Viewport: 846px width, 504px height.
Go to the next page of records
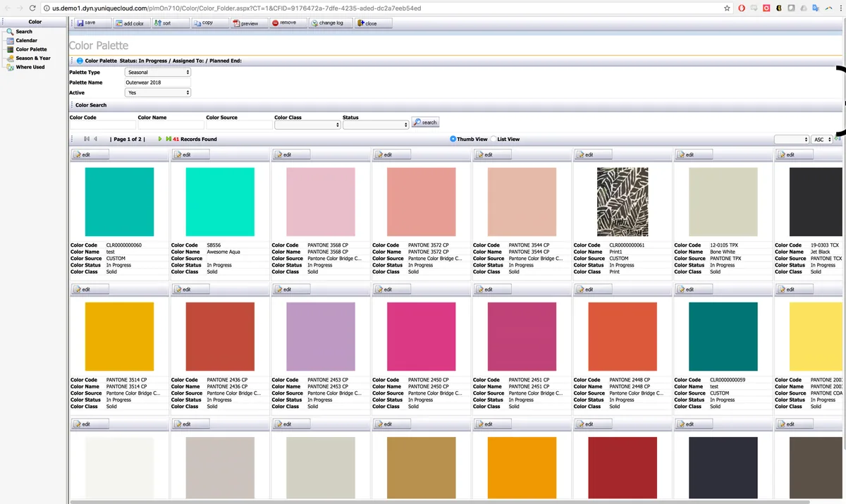160,139
